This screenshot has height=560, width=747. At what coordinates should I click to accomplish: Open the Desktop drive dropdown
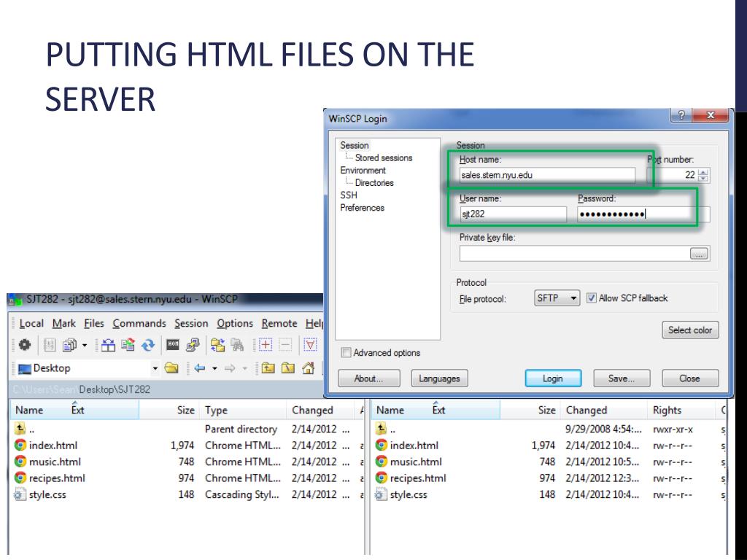[155, 368]
